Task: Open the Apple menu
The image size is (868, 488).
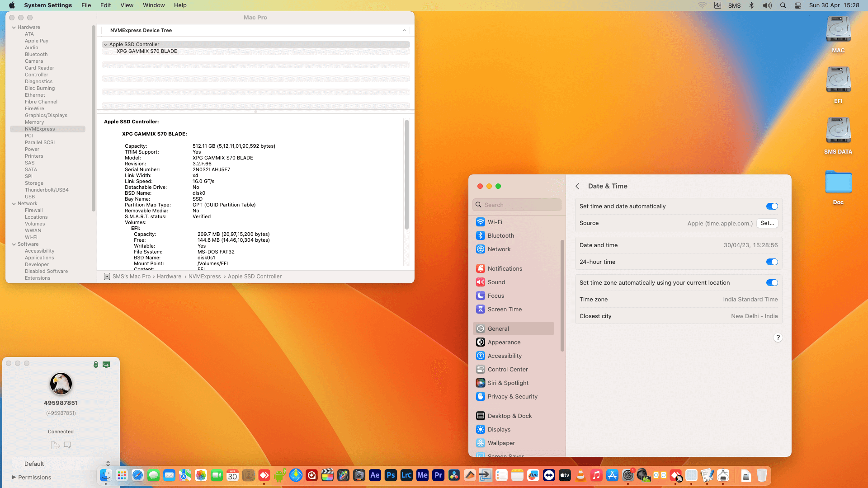Action: coord(12,5)
